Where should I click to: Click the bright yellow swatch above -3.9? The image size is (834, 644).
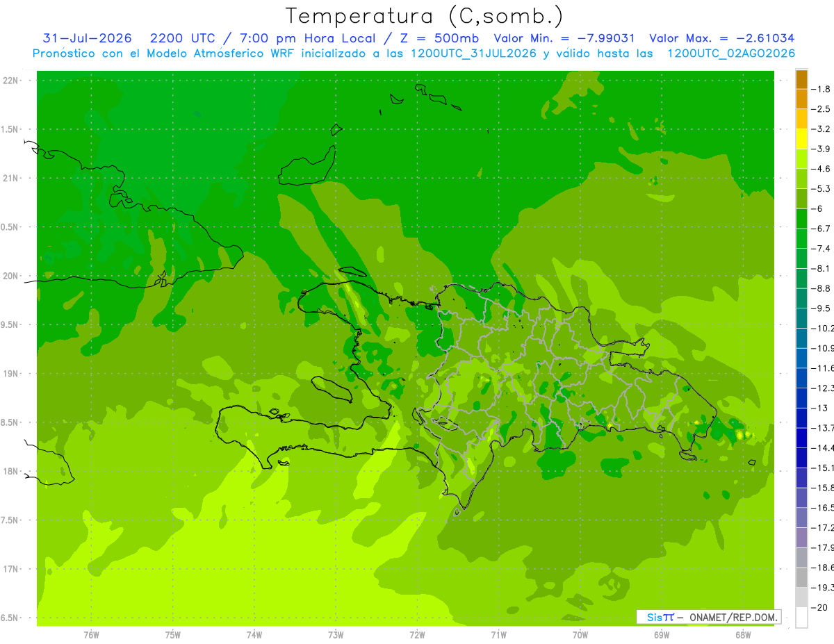tap(801, 138)
